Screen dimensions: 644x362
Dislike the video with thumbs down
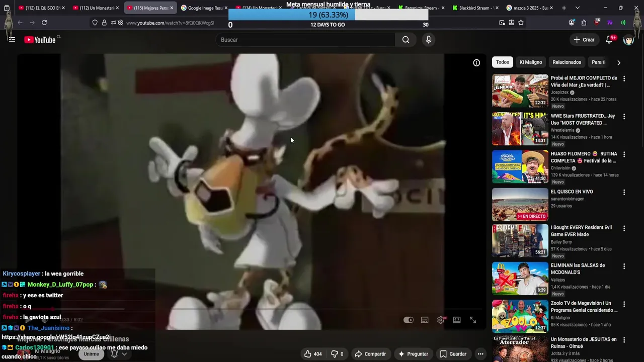[337, 354]
